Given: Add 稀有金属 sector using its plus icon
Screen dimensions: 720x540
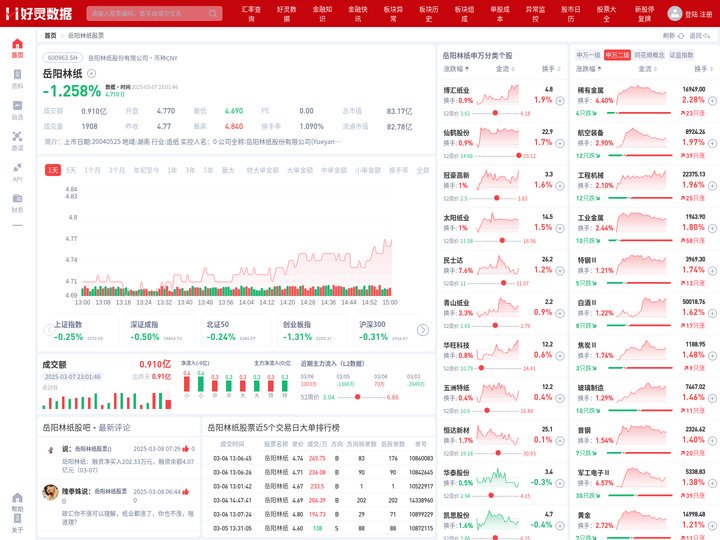Looking at the screenshot, I should (712, 101).
